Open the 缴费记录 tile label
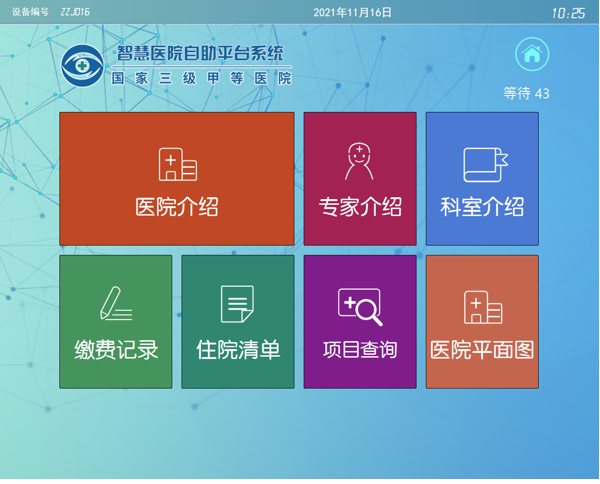This screenshot has height=484, width=600. point(116,350)
